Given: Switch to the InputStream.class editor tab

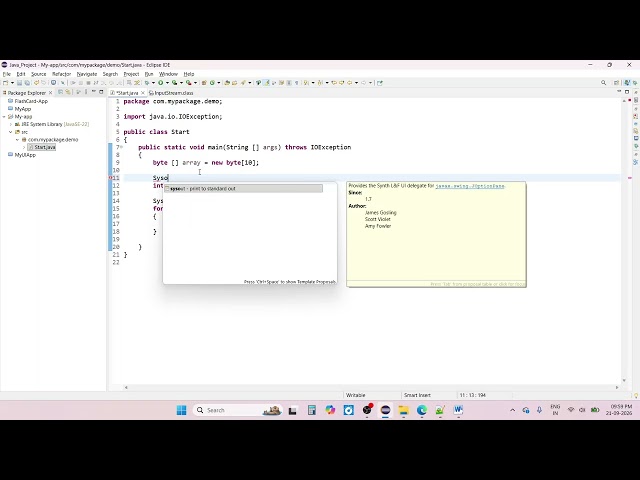Looking at the screenshot, I should tap(171, 93).
